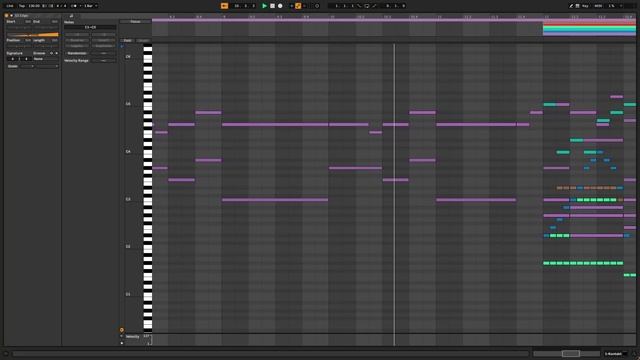
Task: Click the 4 / 4 time signature field
Action: point(61,6)
